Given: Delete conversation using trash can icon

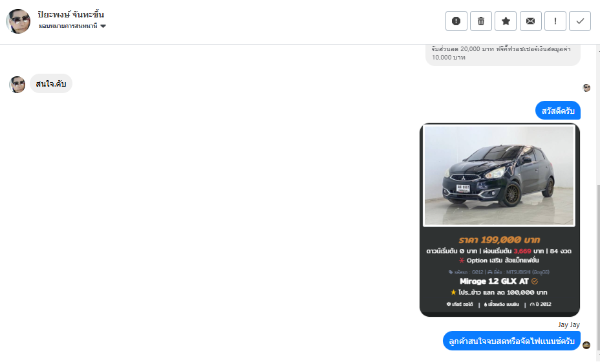Looking at the screenshot, I should pyautogui.click(x=481, y=21).
